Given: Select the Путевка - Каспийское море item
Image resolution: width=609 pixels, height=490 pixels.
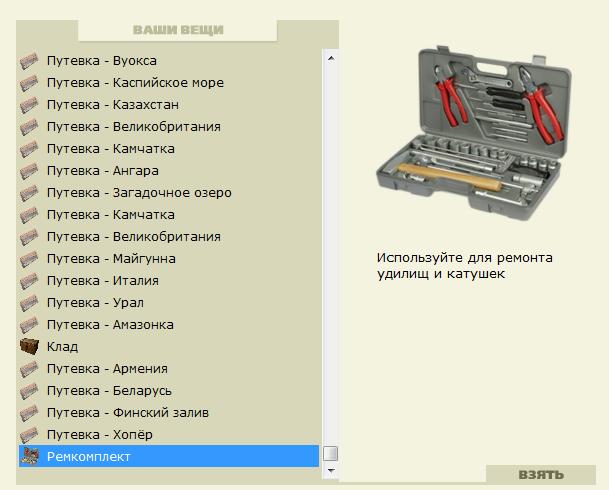Looking at the screenshot, I should coord(169,83).
